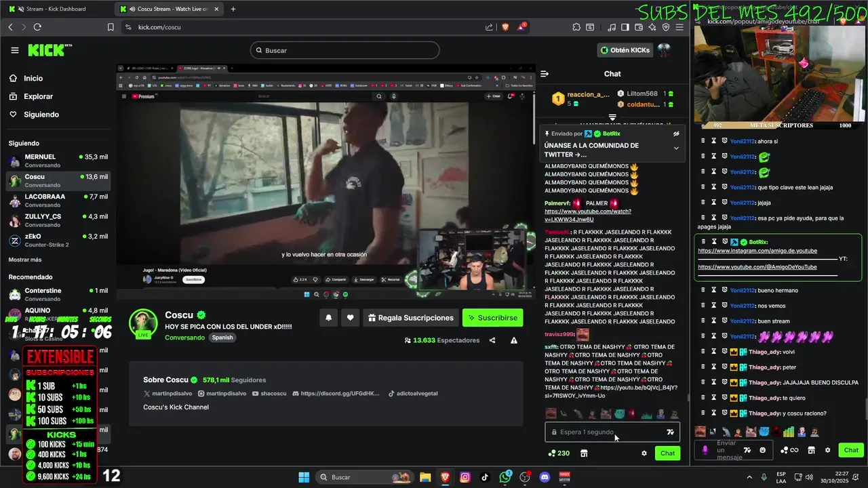Screen dimensions: 868x488
Task: Click the Kick Buscar search field
Action: 344,50
